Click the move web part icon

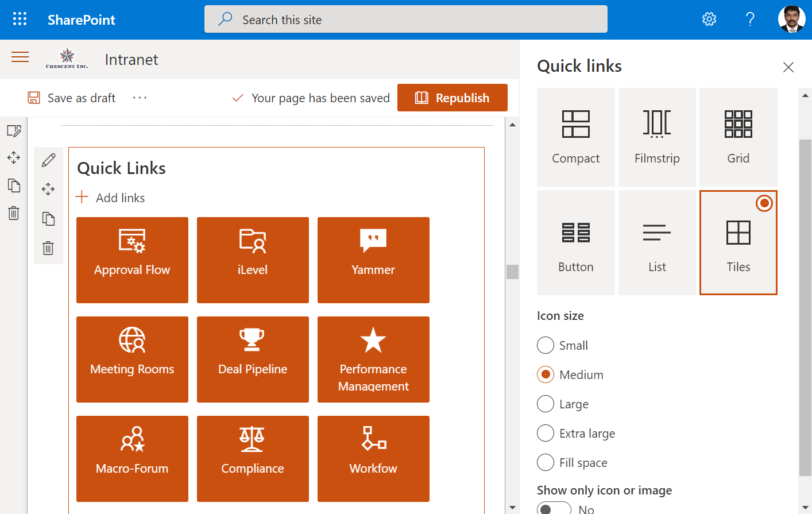pyautogui.click(x=49, y=188)
